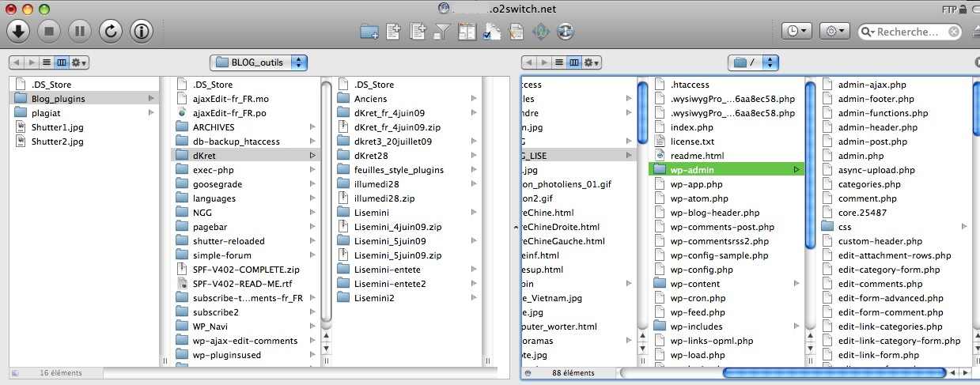Click the New Folder toolbar icon
Screen dimensions: 980x385
369,32
